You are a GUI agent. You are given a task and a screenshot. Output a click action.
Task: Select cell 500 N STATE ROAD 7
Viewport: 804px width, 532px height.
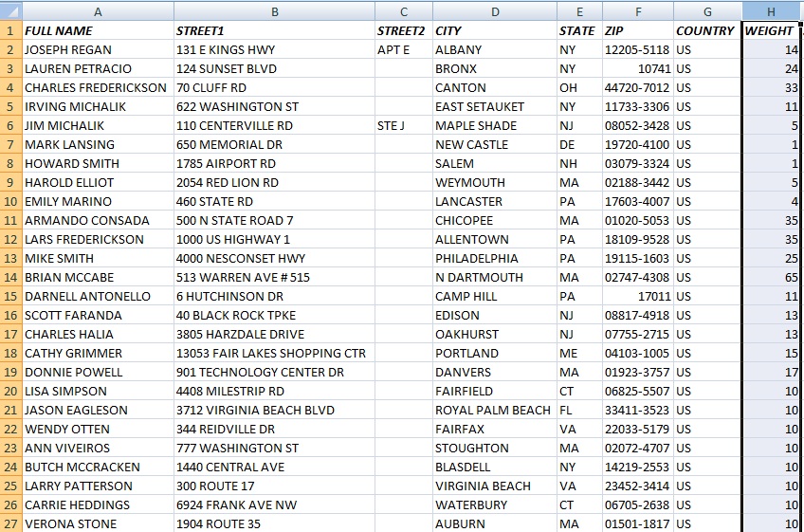[x=274, y=221]
